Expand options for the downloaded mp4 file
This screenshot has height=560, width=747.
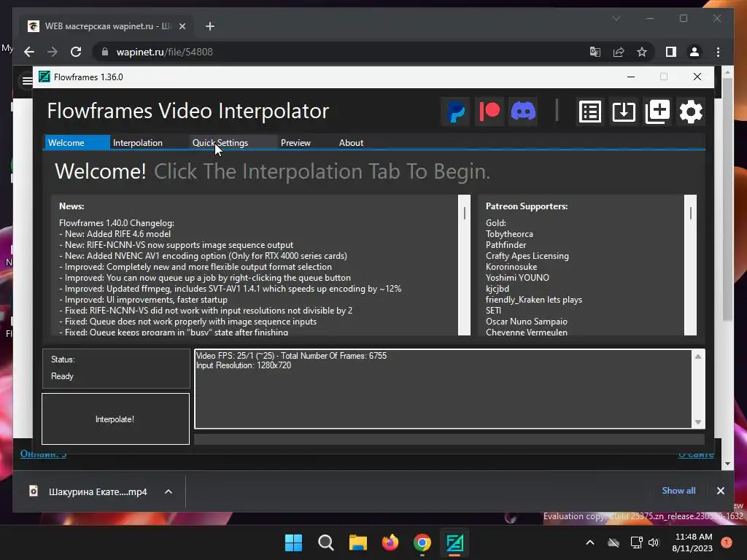click(169, 491)
